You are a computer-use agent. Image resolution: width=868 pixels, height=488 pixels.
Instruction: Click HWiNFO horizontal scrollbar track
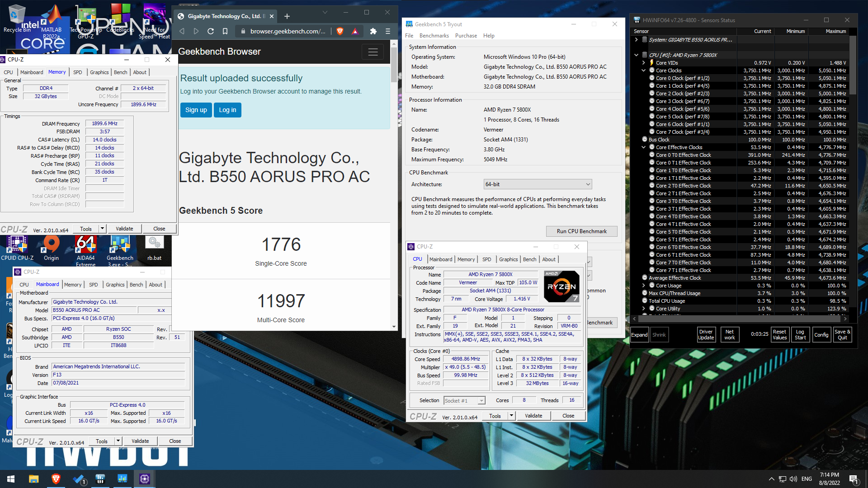(740, 319)
